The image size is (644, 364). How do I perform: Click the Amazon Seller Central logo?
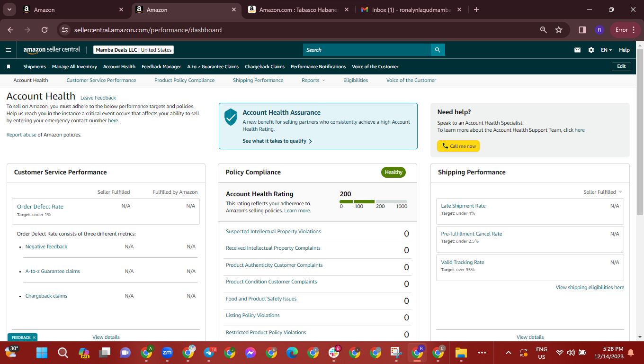pos(52,50)
